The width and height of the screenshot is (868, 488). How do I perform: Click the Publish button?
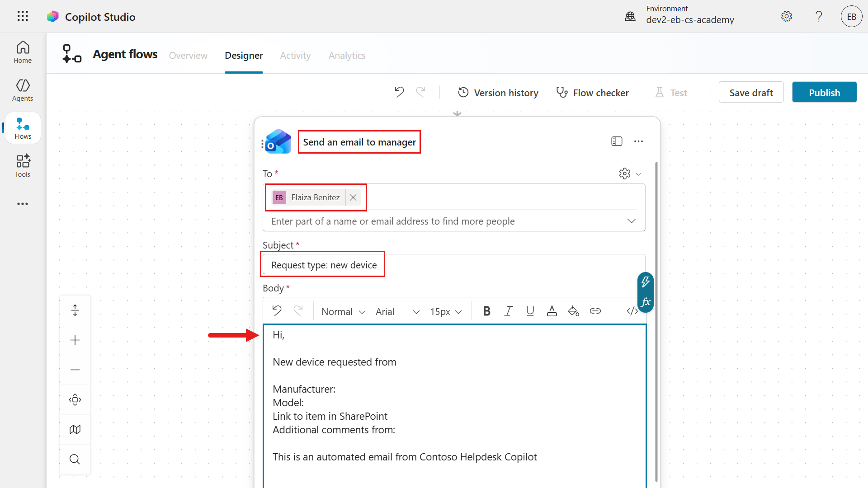click(x=824, y=93)
